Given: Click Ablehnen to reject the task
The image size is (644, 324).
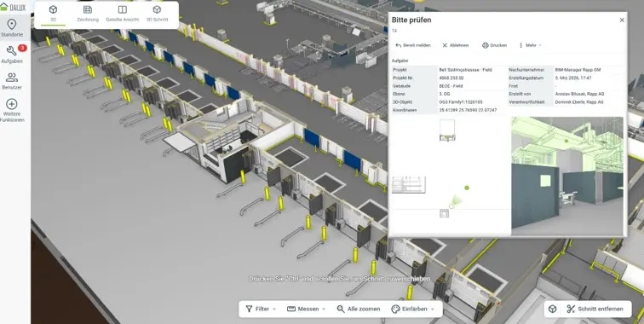Looking at the screenshot, I should (455, 45).
